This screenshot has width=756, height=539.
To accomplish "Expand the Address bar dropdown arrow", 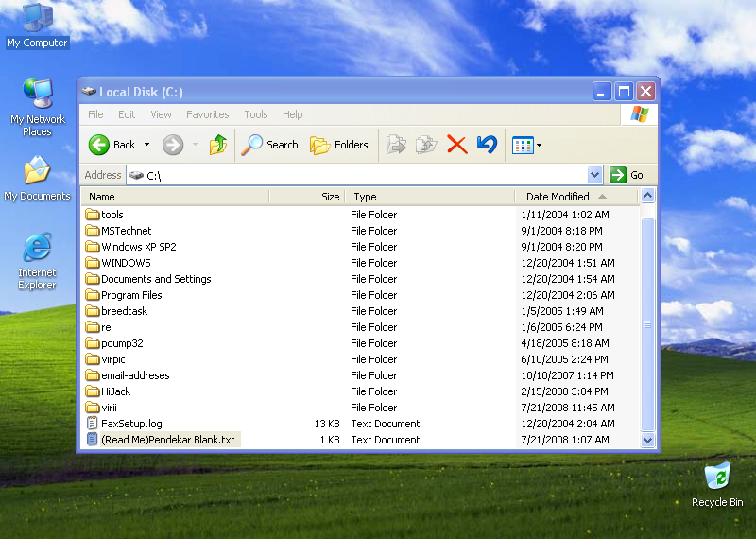I will [594, 175].
